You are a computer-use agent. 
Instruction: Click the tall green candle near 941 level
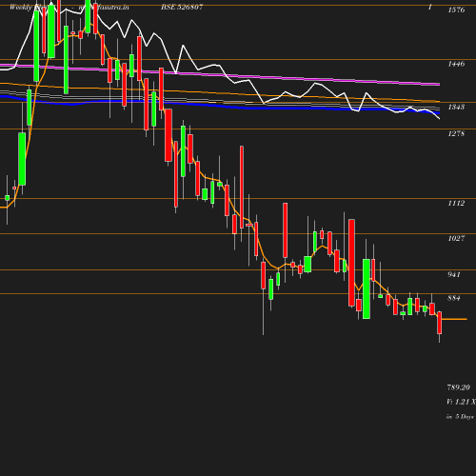(367, 288)
